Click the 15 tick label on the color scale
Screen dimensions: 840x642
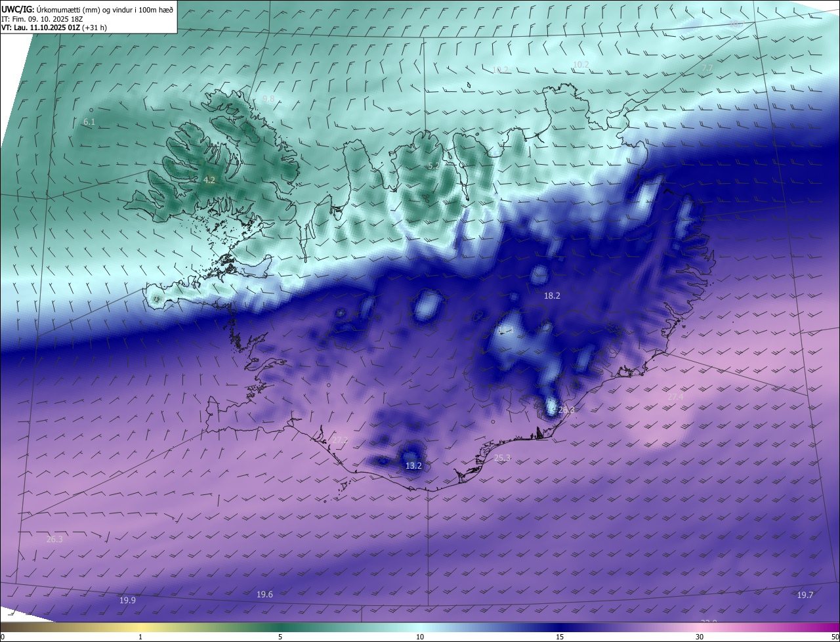(x=560, y=637)
